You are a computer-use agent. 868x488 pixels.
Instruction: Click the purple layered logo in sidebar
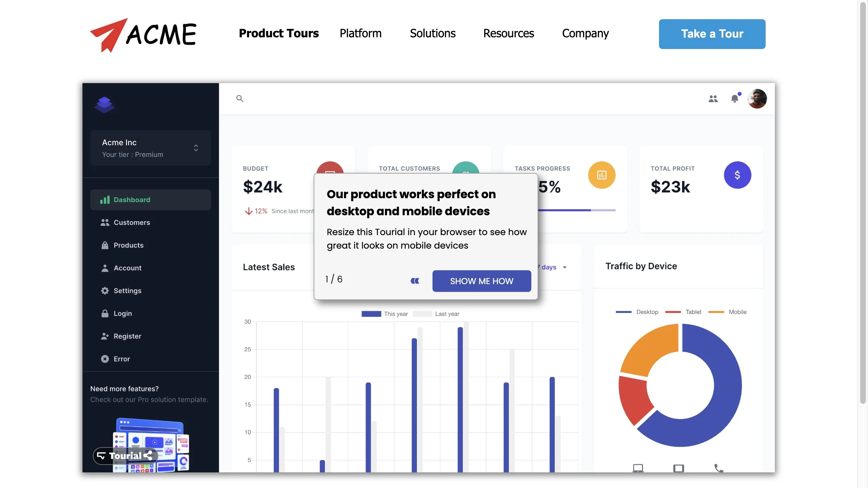pyautogui.click(x=104, y=105)
